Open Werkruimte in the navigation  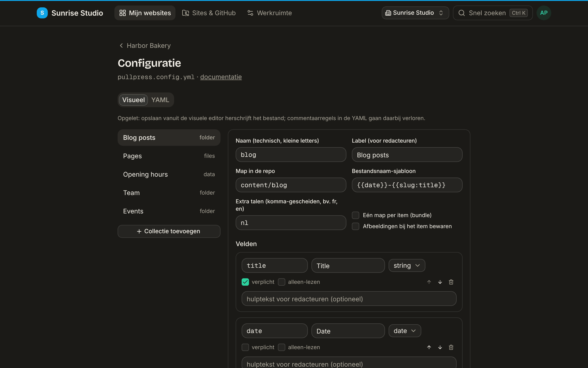tap(269, 13)
